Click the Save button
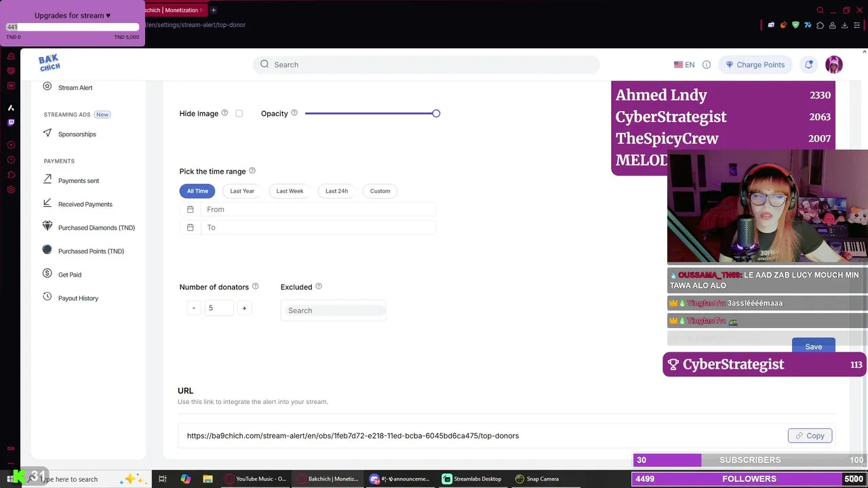 tap(813, 346)
